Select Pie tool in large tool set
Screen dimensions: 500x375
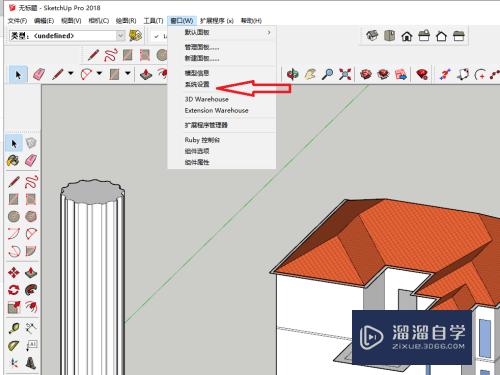pos(31,251)
